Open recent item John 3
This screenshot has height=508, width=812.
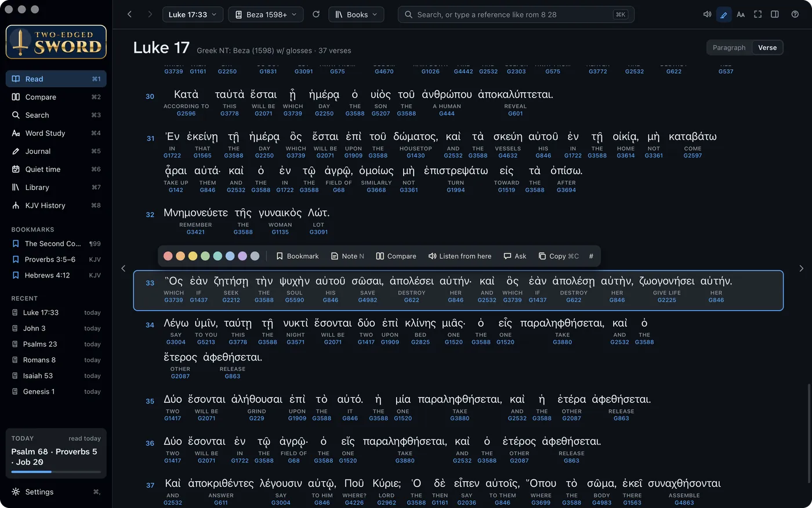(56, 328)
